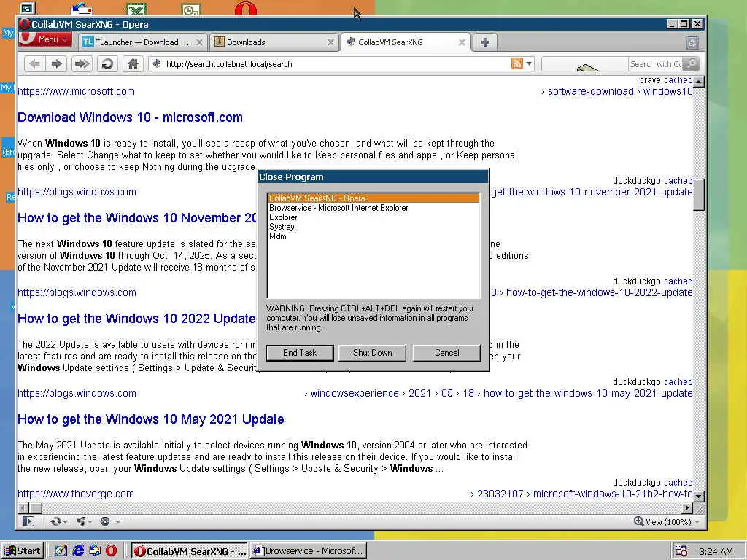Click the system tray scheduler icon
This screenshot has width=747, height=560.
tap(681, 551)
